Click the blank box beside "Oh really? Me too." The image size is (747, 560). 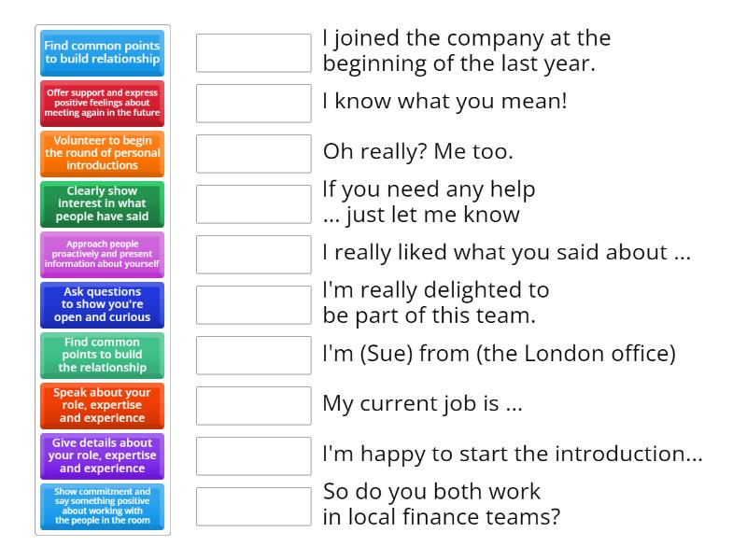[x=254, y=154]
